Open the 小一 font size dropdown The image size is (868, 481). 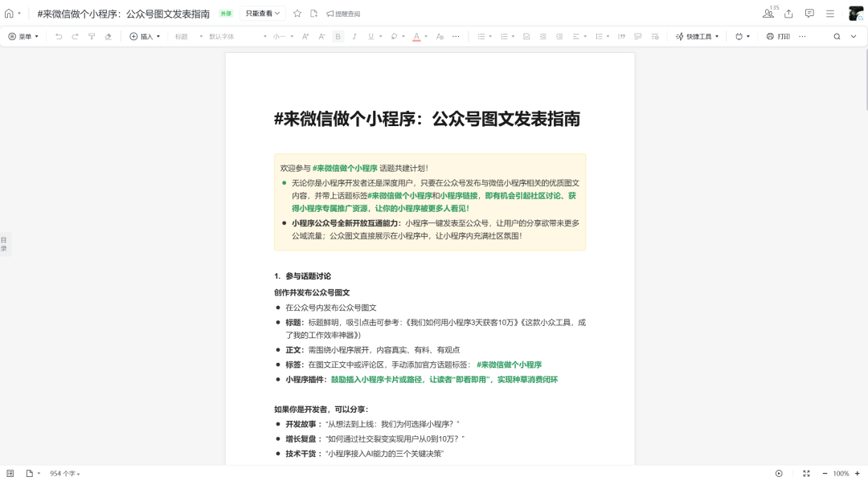point(283,36)
